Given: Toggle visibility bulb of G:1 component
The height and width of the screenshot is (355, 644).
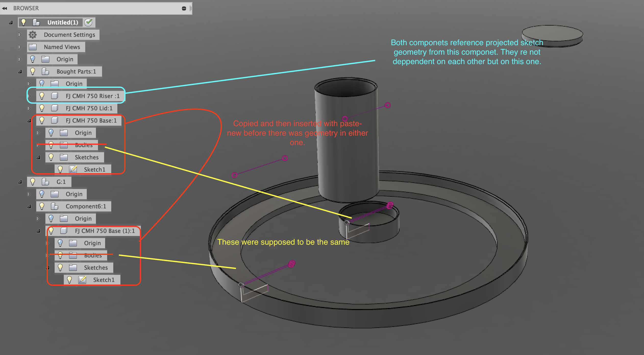Looking at the screenshot, I should point(33,182).
